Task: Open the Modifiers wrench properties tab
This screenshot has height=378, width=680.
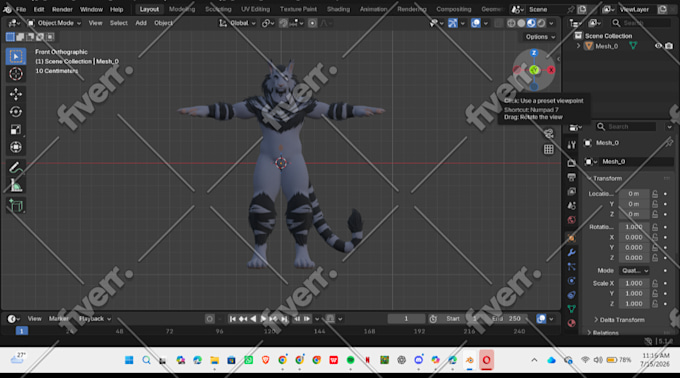Action: [x=572, y=252]
